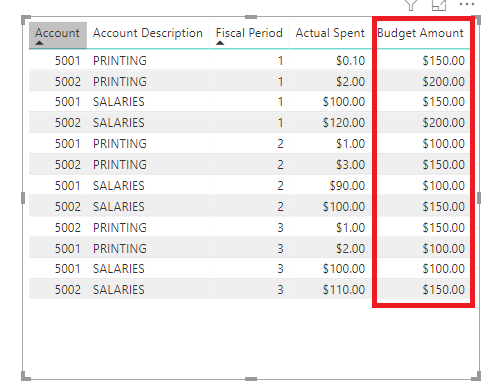Click the sort arrow under Account header
Viewport: 494px width, 391px height.
[x=39, y=43]
